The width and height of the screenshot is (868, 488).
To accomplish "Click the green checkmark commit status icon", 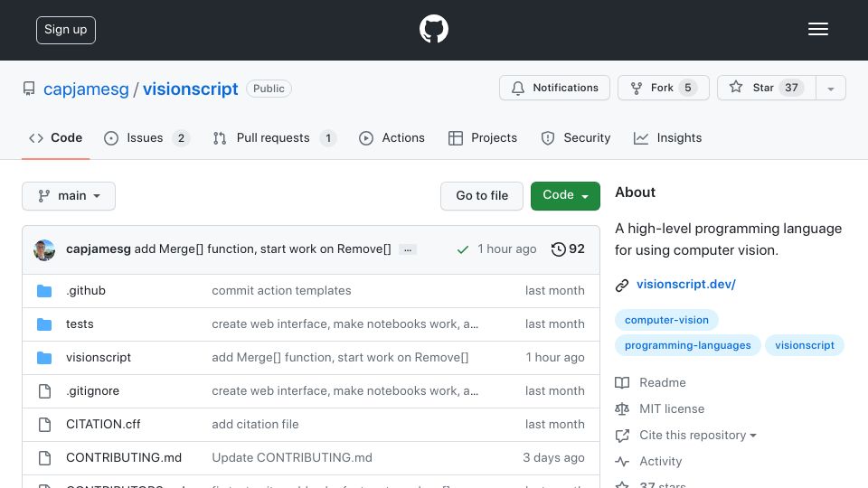I will 463,250.
